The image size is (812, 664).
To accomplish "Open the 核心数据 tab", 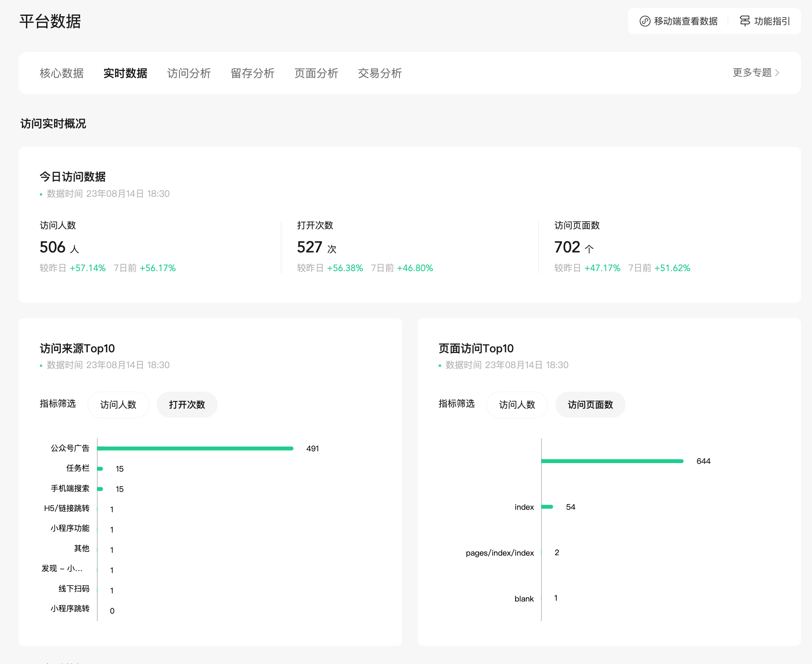I will pos(62,73).
